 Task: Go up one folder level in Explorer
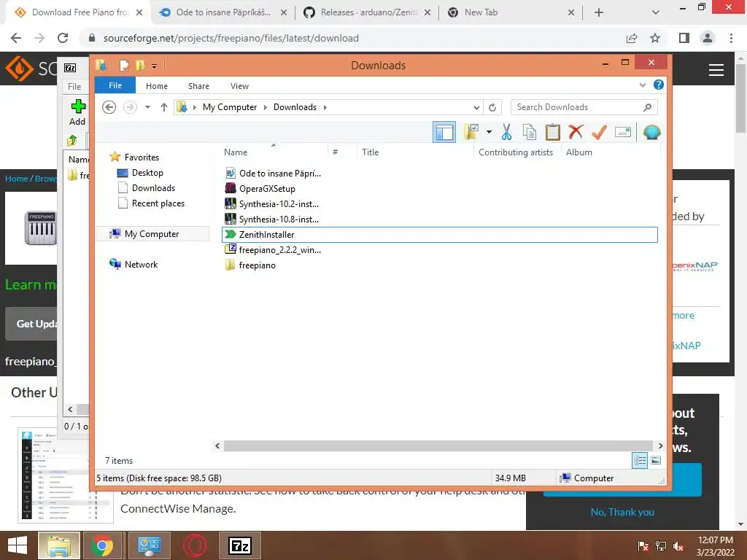[x=164, y=107]
